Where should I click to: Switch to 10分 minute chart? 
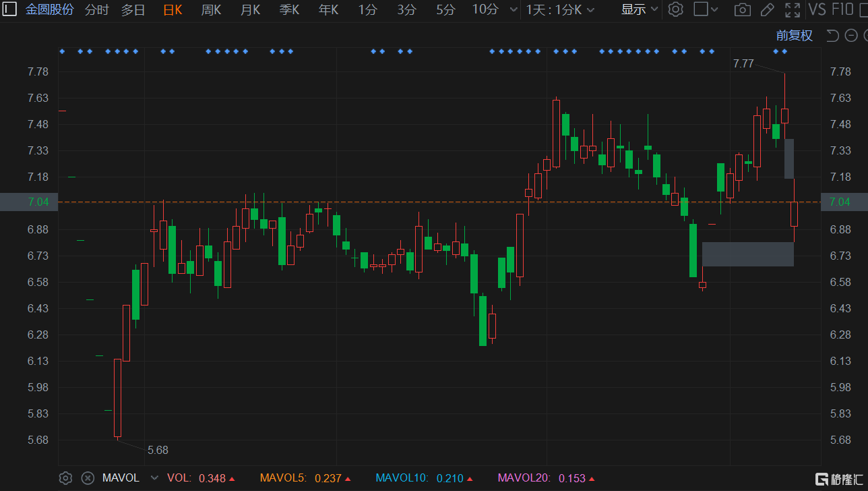point(485,10)
